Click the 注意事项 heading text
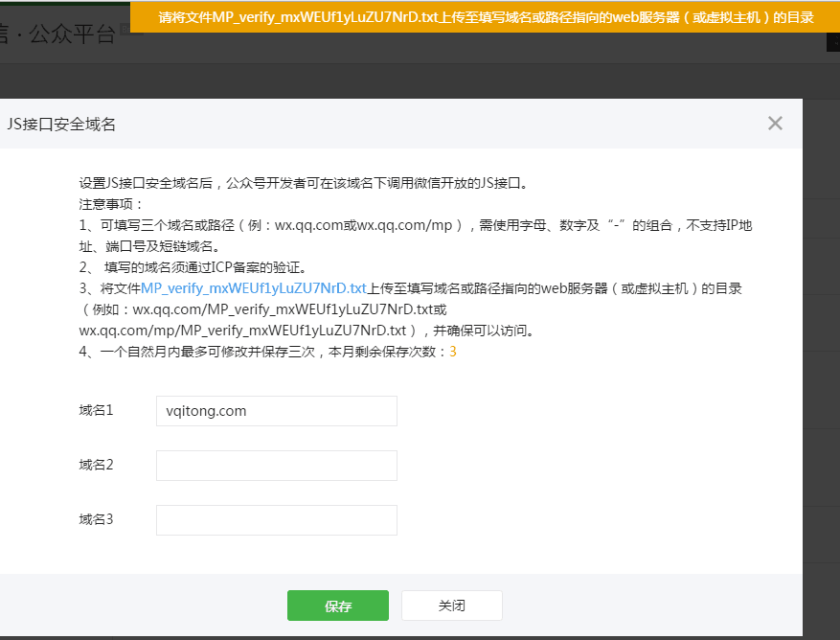This screenshot has height=640, width=840. [x=111, y=203]
